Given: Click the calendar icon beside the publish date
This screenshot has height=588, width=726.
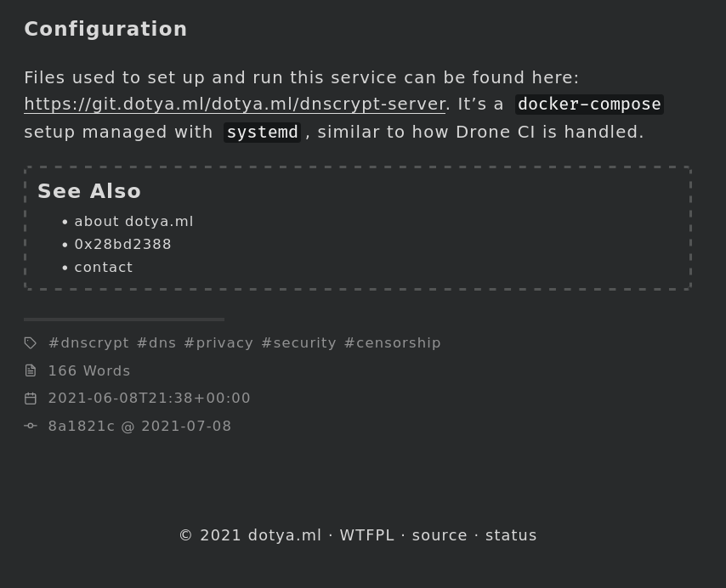Looking at the screenshot, I should point(31,399).
